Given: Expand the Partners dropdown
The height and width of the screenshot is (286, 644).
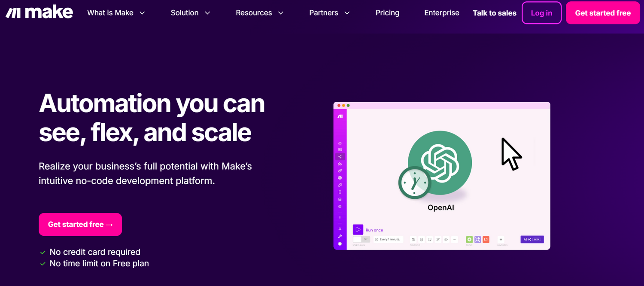Looking at the screenshot, I should 329,13.
